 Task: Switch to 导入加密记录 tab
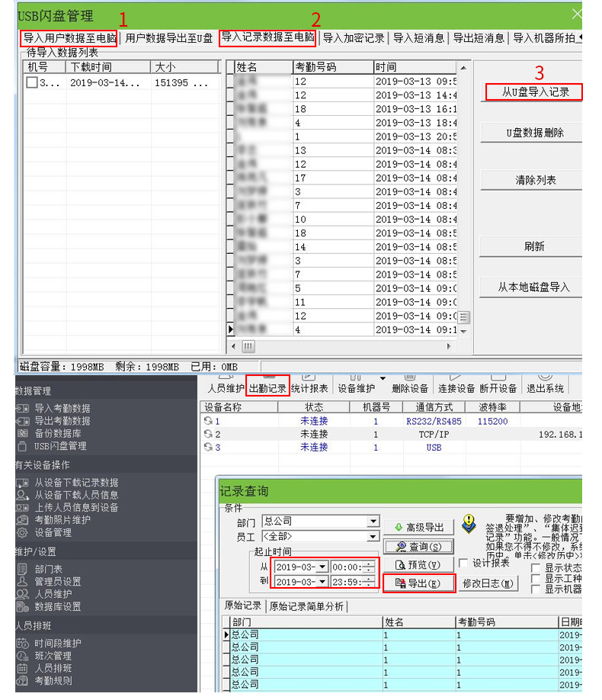[354, 38]
